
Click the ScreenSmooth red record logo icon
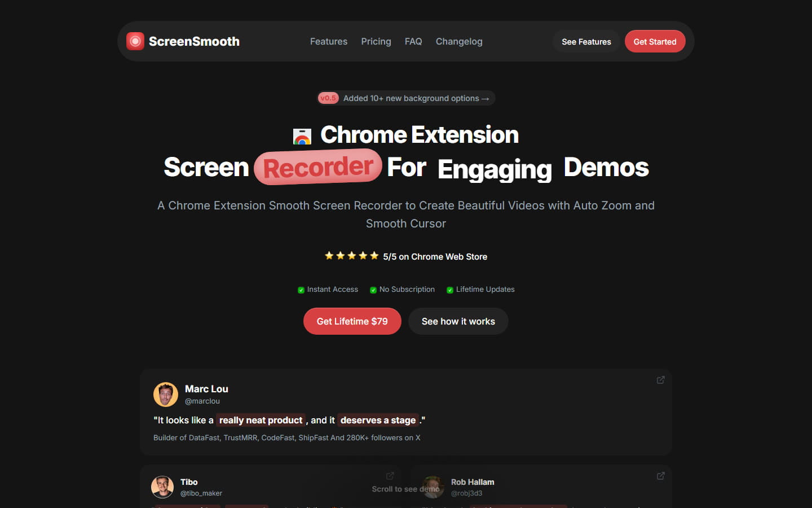click(x=135, y=41)
